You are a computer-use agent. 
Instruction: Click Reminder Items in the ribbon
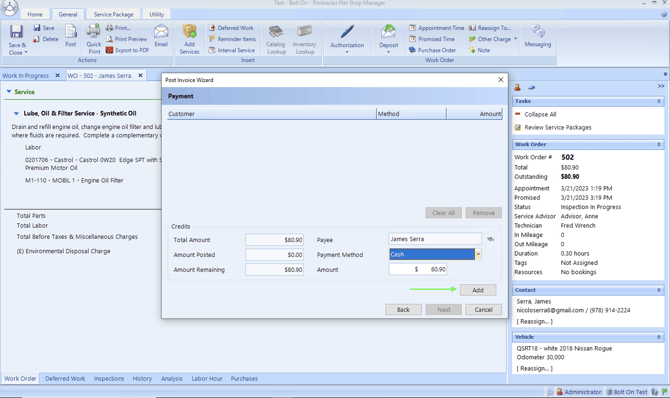click(x=232, y=39)
